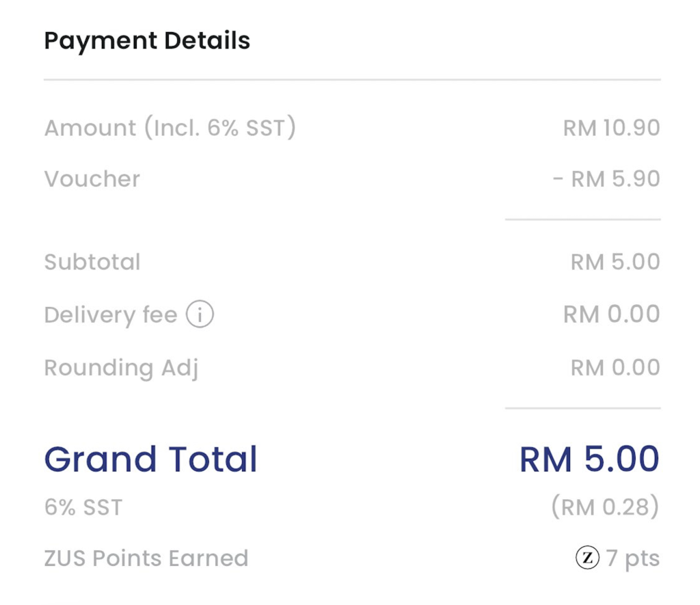Tap the delivery fee info icon
The height and width of the screenshot is (605, 700).
tap(200, 315)
